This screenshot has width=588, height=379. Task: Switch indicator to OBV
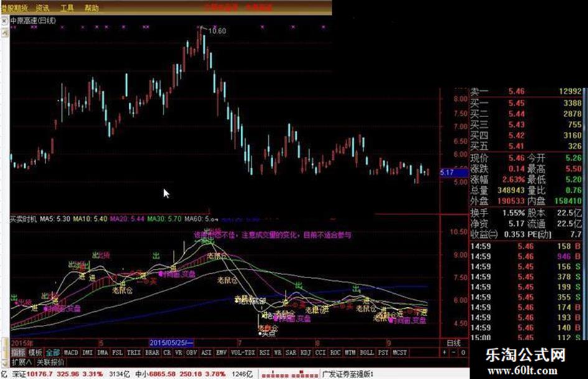(192, 352)
